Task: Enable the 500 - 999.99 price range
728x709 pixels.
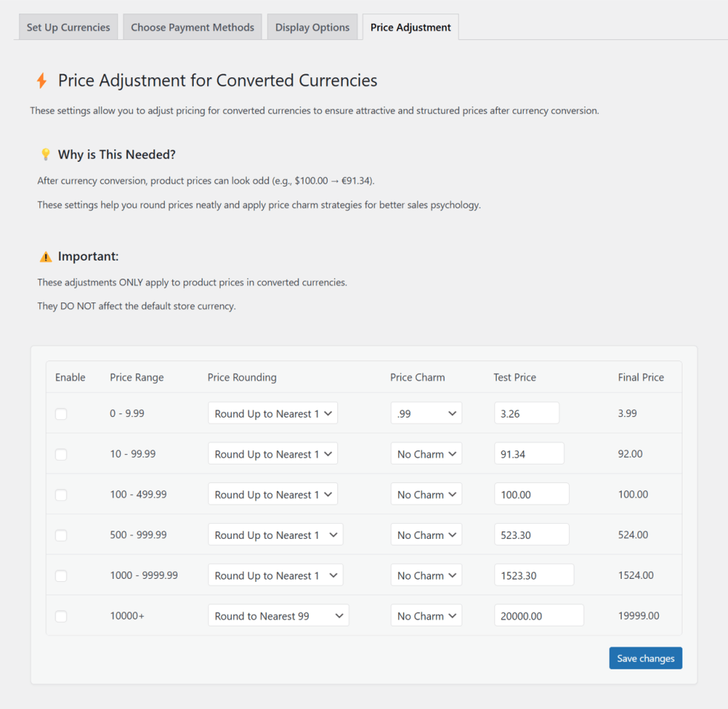Action: (61, 534)
